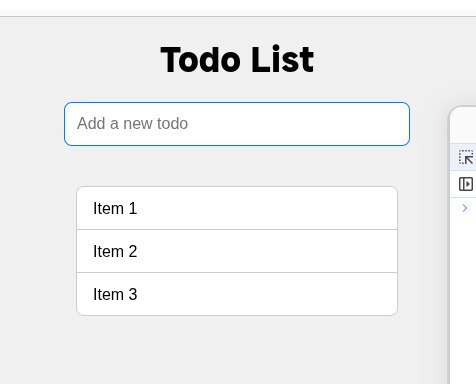
Task: Click the 'Item 1' label text
Action: tap(115, 208)
